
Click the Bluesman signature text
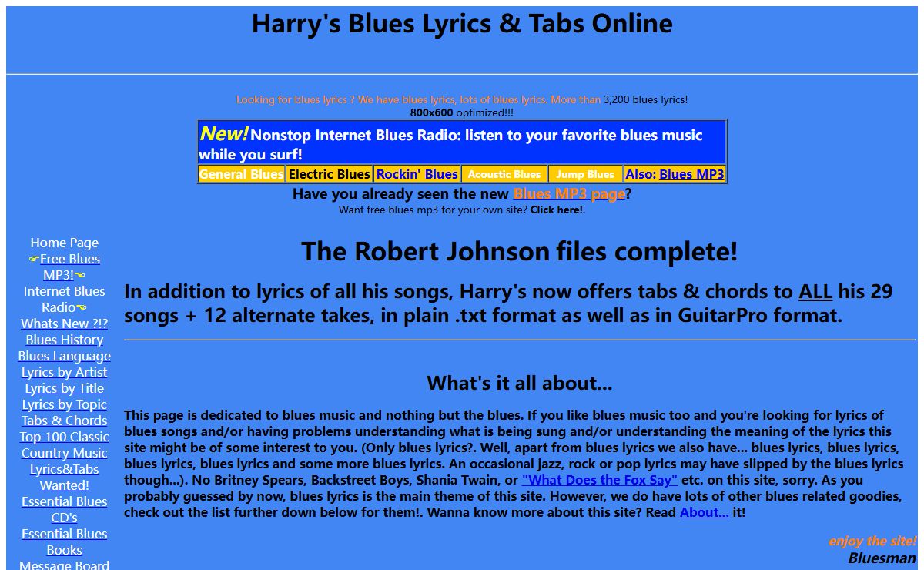tap(882, 558)
